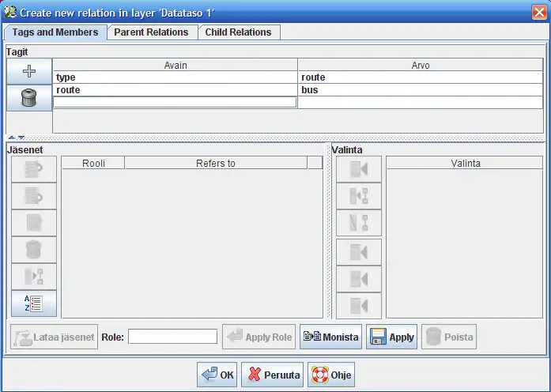Screen dimensions: 551x392
Task: Select the 'type' key cell
Action: coord(175,77)
